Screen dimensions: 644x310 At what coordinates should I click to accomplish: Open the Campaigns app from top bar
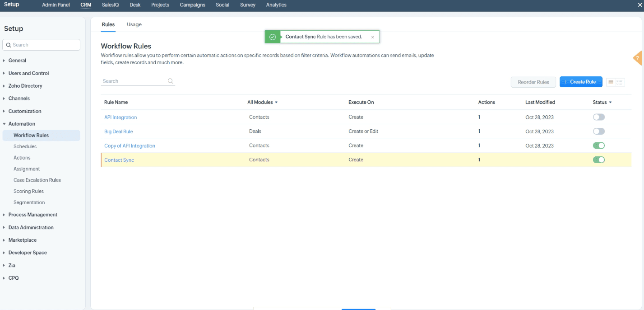pos(192,5)
